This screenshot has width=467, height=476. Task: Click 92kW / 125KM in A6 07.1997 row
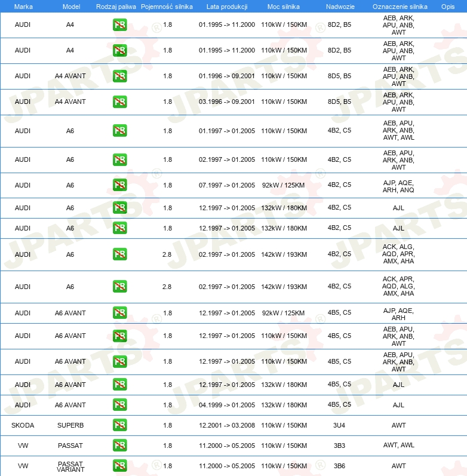pyautogui.click(x=283, y=185)
